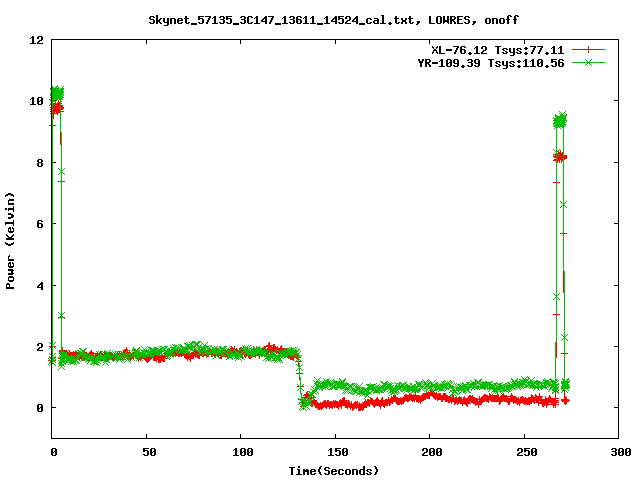Click the y-axis tick label 12

click(x=36, y=40)
